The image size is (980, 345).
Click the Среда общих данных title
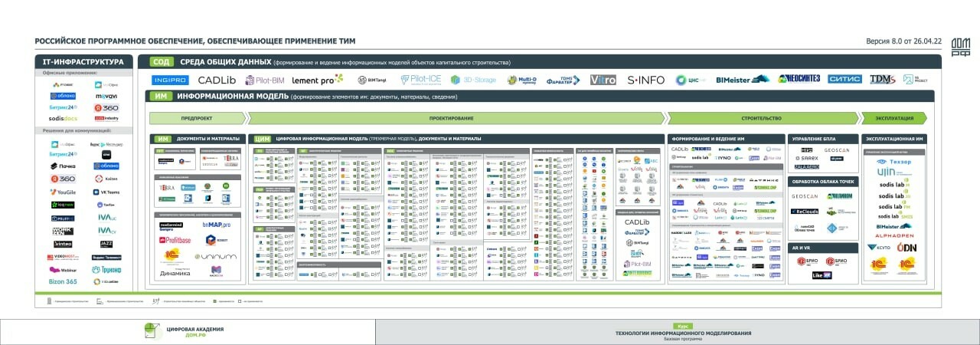[226, 61]
